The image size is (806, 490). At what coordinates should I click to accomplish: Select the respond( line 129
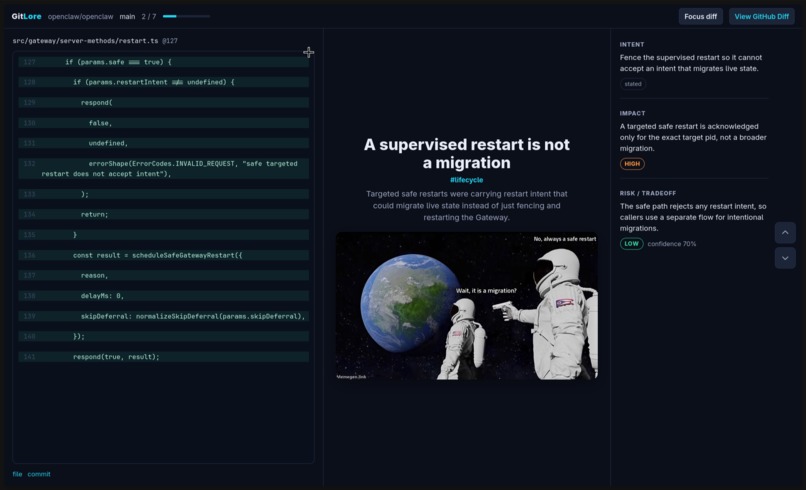(x=163, y=102)
